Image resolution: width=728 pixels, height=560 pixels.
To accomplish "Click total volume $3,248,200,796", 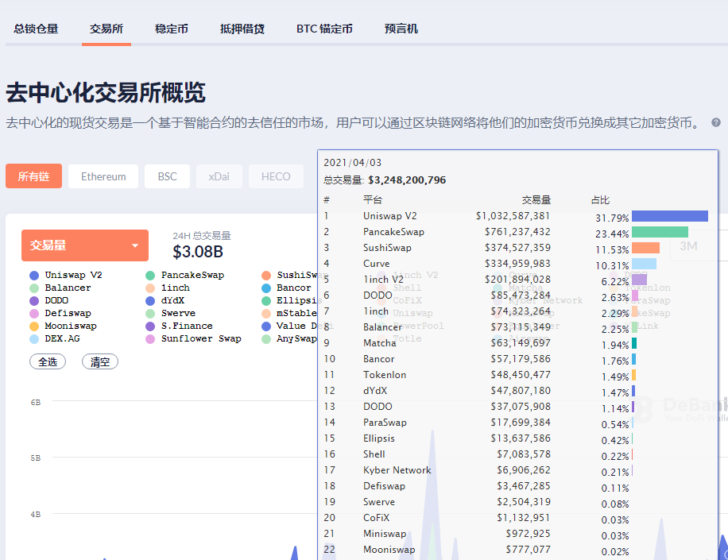I will tap(407, 180).
